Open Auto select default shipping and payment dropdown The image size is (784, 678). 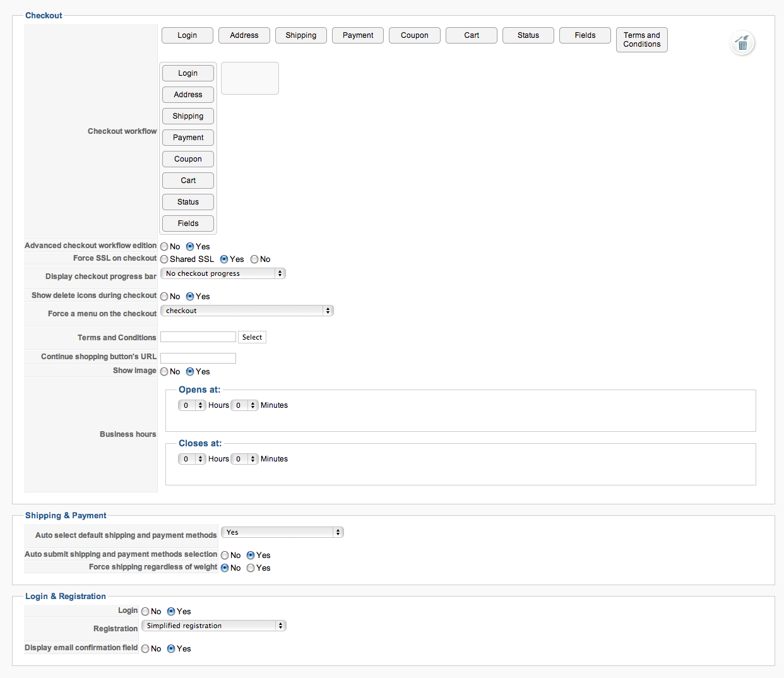click(282, 532)
